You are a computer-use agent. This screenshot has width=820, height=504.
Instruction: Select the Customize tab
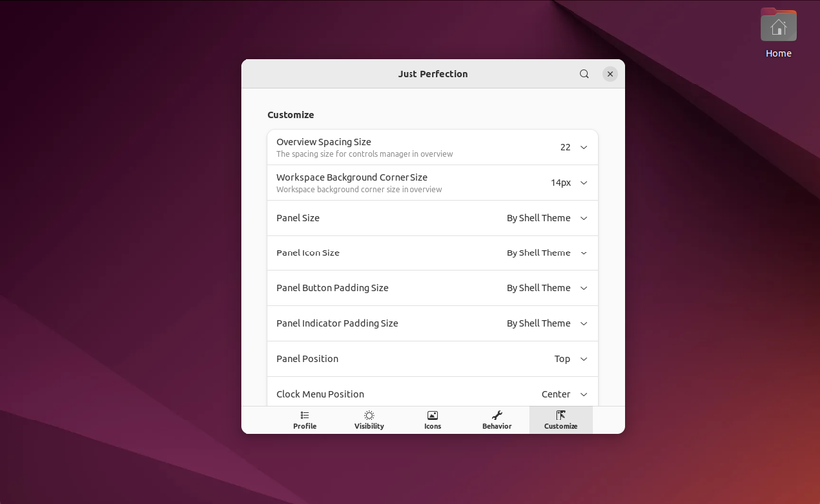[561, 420]
